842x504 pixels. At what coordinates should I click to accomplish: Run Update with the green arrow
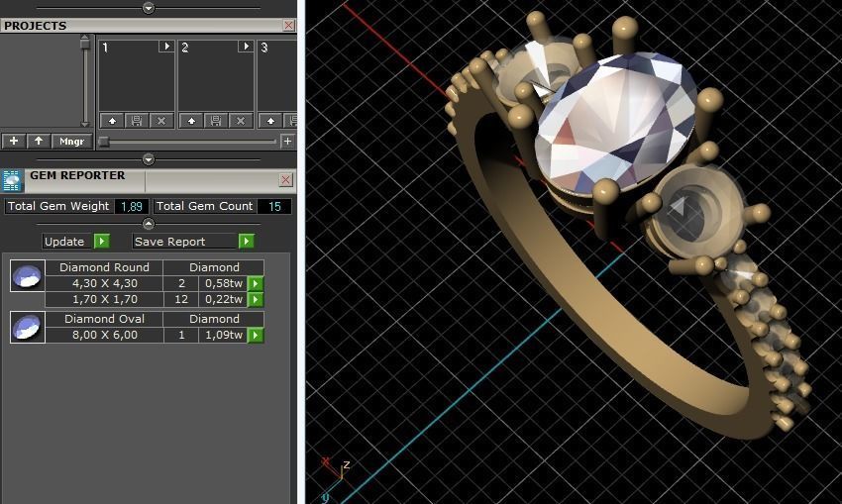(101, 242)
